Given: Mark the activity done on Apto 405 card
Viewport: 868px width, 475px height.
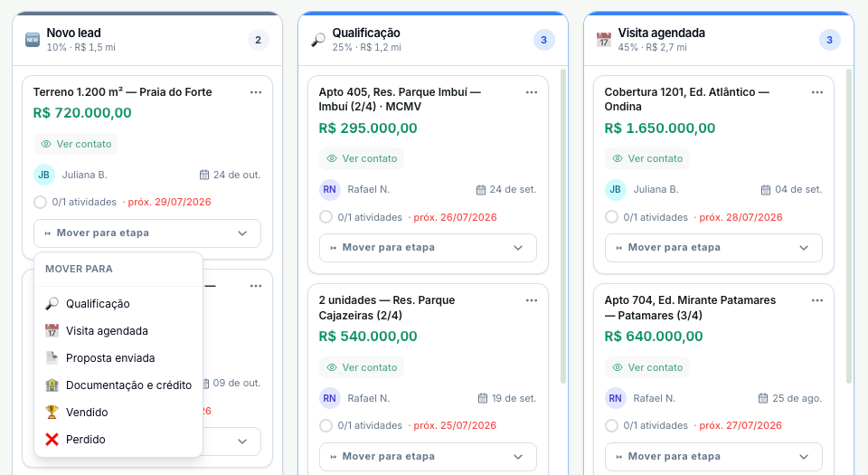Looking at the screenshot, I should pos(325,217).
